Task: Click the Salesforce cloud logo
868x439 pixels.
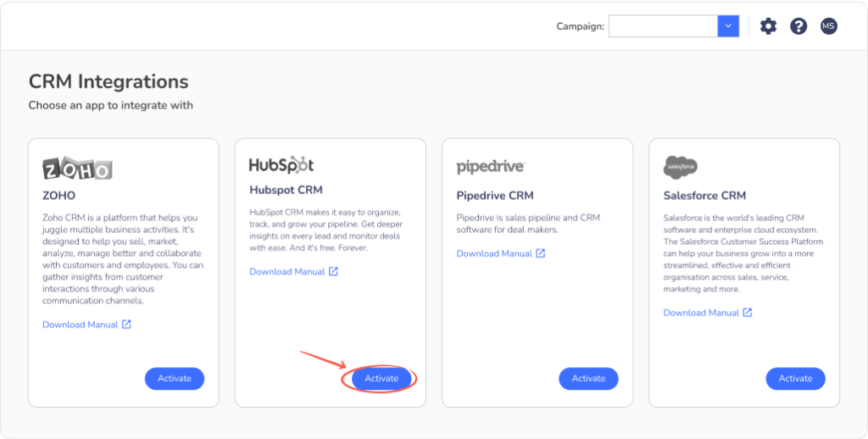Action: [x=681, y=167]
